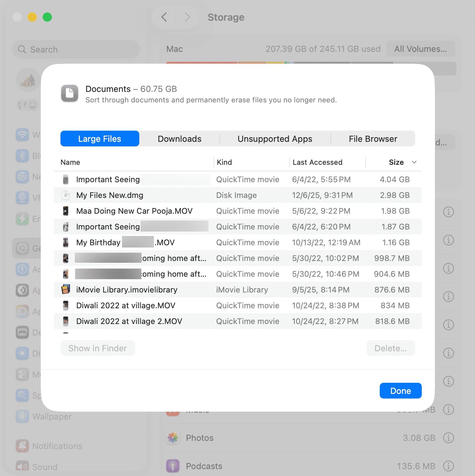The height and width of the screenshot is (476, 475).
Task: Open Bluetooth icon in the settings sidebar
Action: pos(22,156)
